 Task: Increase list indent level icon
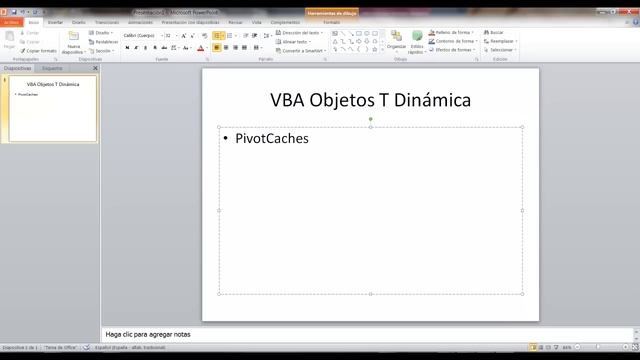click(x=255, y=36)
